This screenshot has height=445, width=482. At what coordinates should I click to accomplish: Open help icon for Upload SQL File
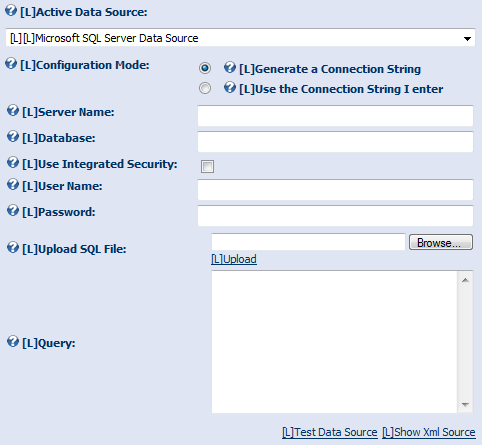(13, 248)
